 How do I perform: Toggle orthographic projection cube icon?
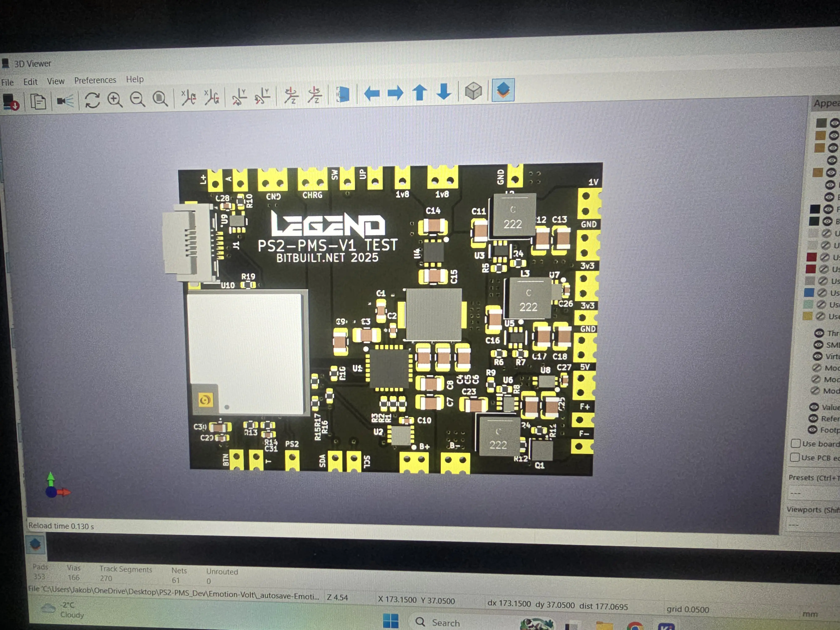pos(473,91)
